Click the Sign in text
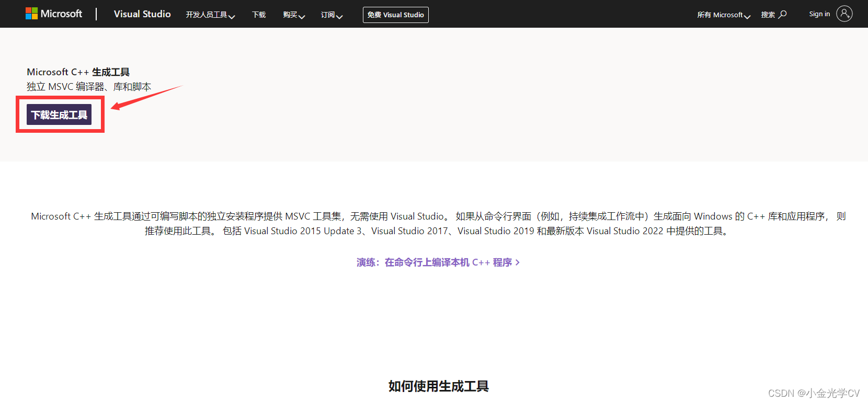The height and width of the screenshot is (403, 868). [x=819, y=14]
